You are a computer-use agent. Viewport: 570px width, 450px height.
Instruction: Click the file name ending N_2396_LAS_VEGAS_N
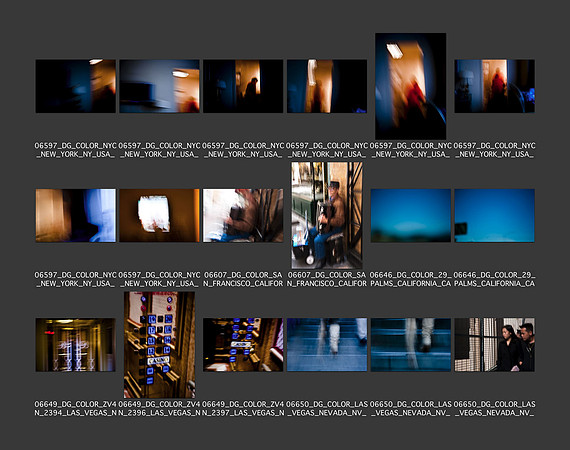[x=159, y=409]
